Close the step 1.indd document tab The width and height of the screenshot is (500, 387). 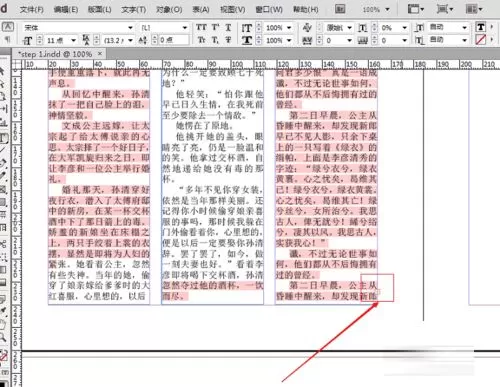pyautogui.click(x=100, y=54)
